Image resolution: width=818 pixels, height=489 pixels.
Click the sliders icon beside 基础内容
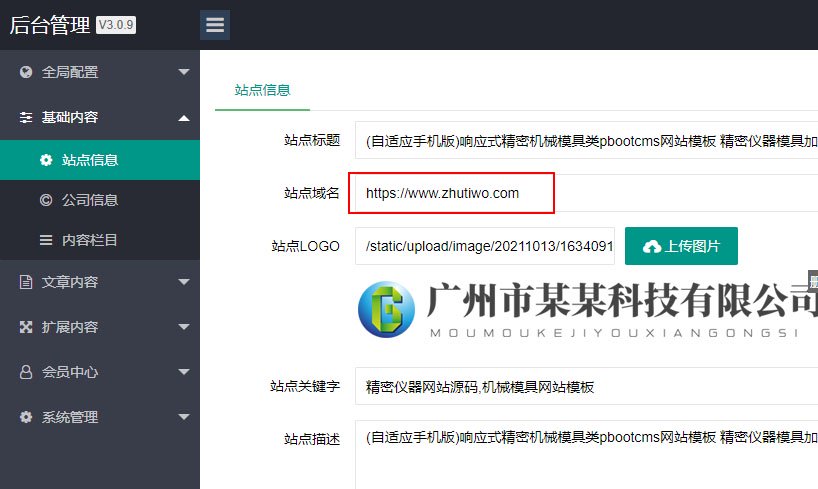(x=26, y=117)
